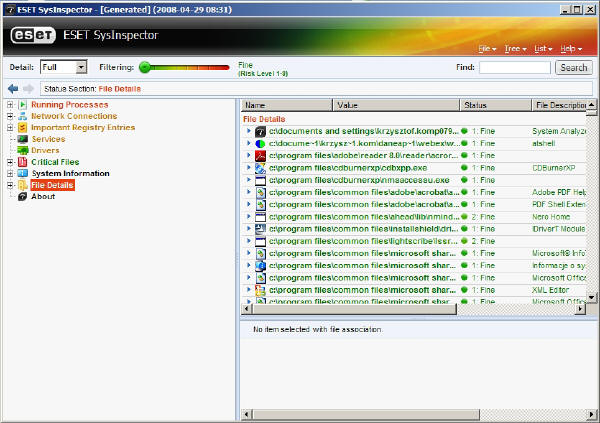Click the Search button

pyautogui.click(x=574, y=68)
